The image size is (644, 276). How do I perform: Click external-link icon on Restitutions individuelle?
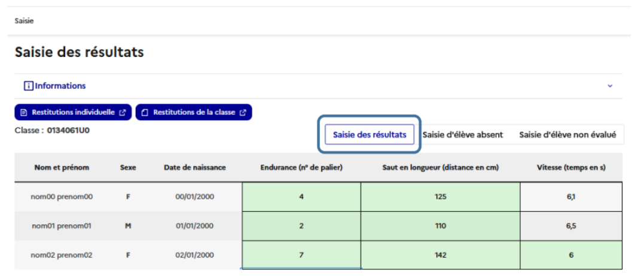122,113
